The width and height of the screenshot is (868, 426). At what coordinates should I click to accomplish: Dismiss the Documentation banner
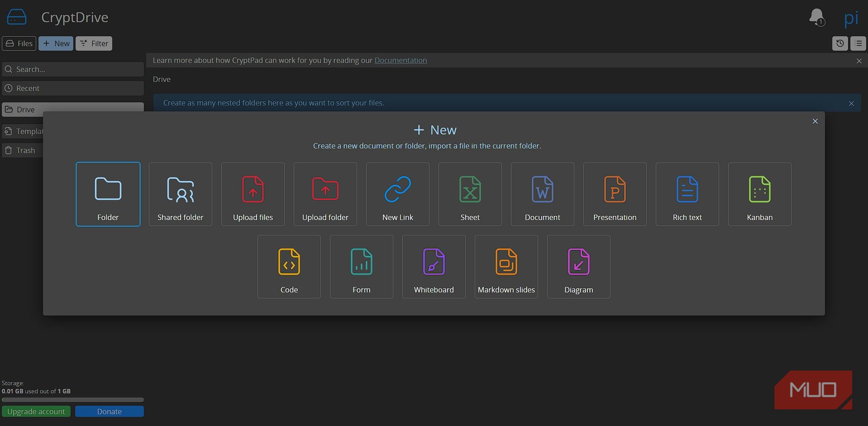point(859,61)
